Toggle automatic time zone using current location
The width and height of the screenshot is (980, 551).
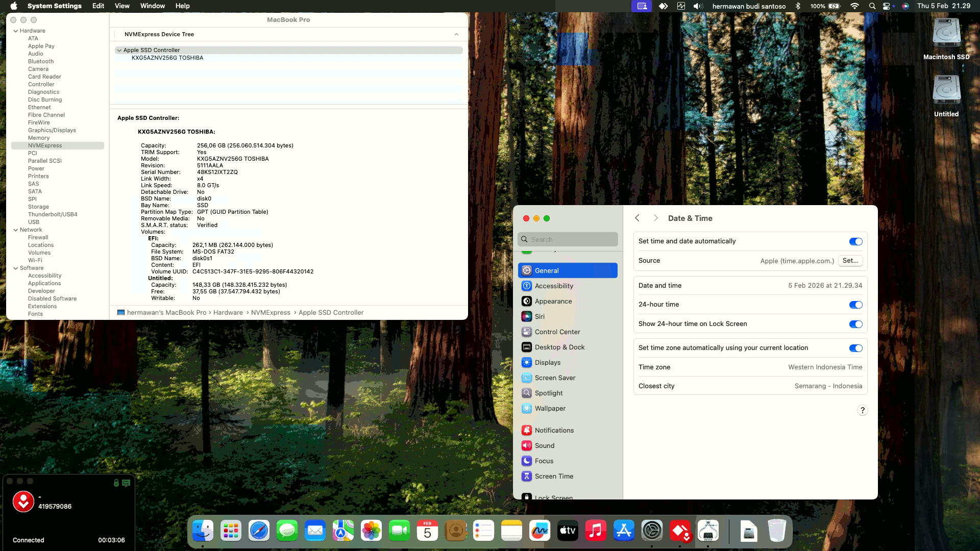click(855, 348)
